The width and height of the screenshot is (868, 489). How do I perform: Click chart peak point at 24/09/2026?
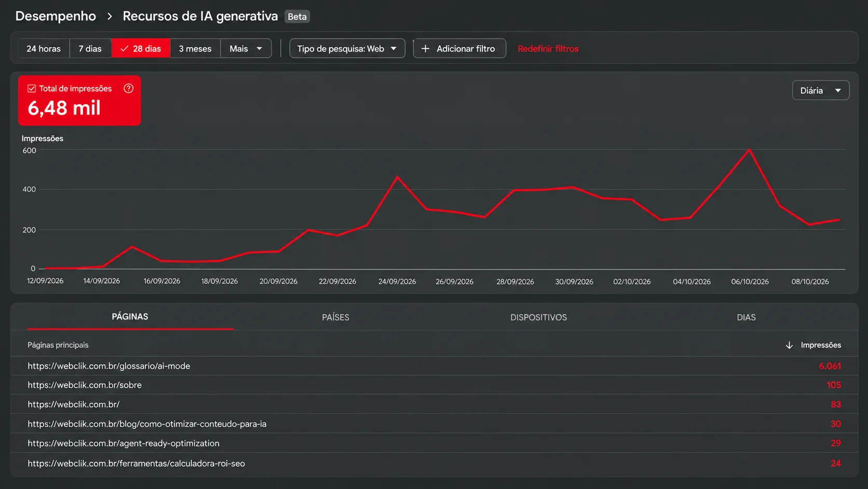(x=397, y=177)
